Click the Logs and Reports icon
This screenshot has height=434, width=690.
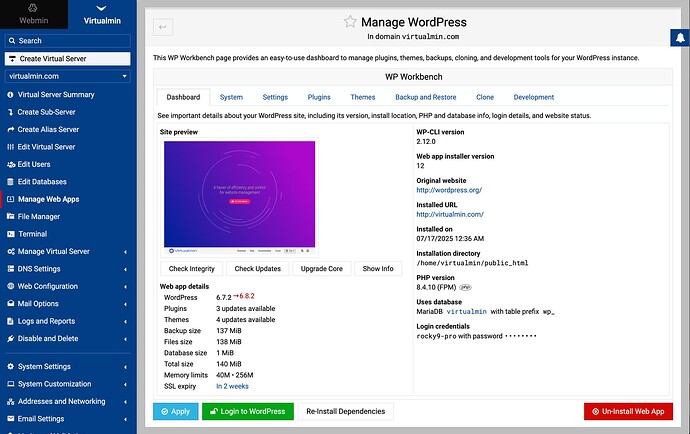coord(11,321)
